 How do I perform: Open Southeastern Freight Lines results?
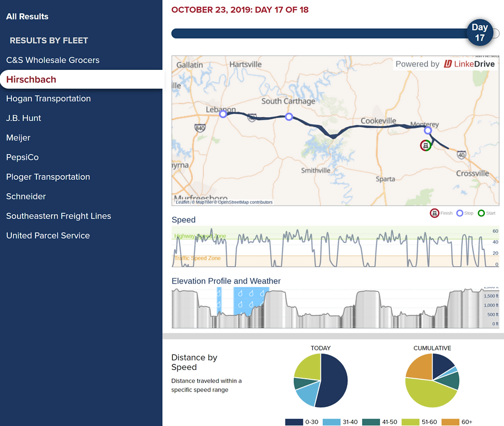(x=59, y=216)
